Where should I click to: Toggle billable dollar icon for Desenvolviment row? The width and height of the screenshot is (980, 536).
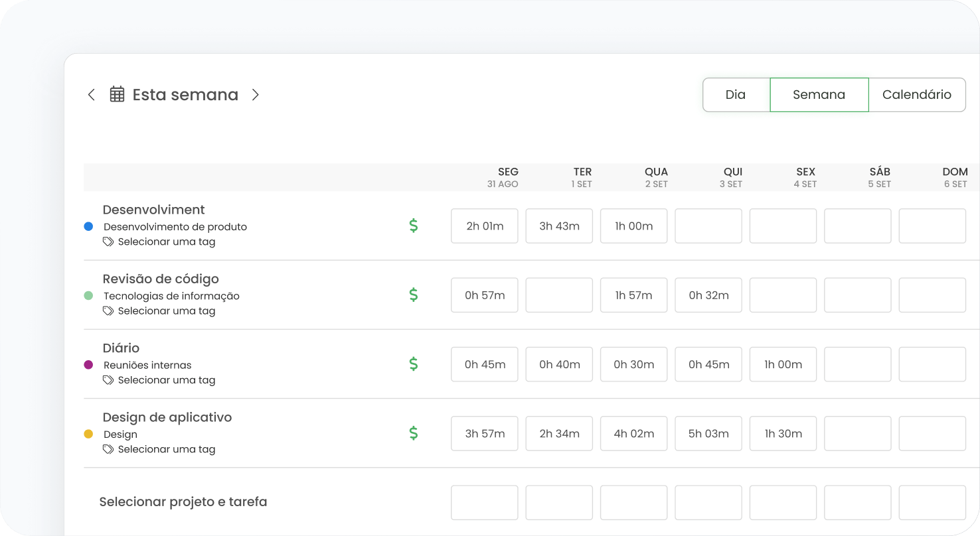413,226
